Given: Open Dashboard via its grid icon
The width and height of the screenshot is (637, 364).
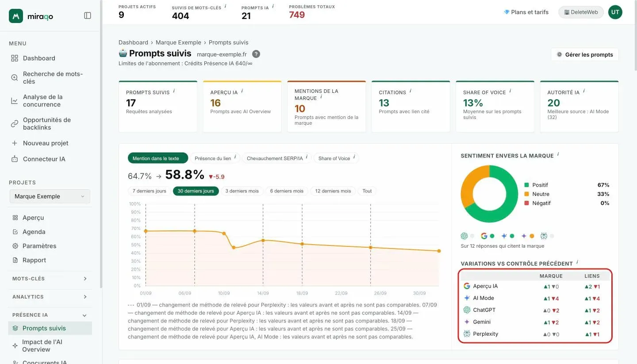Looking at the screenshot, I should [x=15, y=58].
